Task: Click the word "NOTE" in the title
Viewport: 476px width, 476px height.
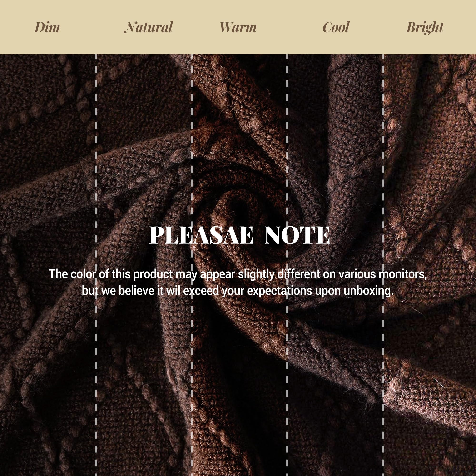Action: 297,235
